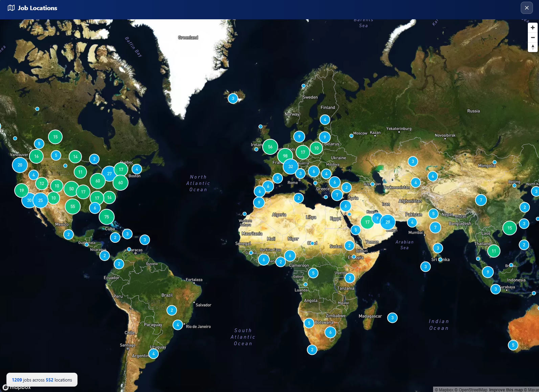
Task: Open the 32-job cluster near Austria
Action: (291, 166)
